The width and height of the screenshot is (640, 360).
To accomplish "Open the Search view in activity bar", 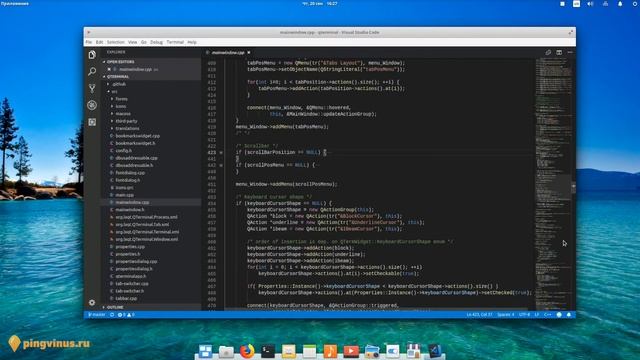I will pyautogui.click(x=92, y=71).
